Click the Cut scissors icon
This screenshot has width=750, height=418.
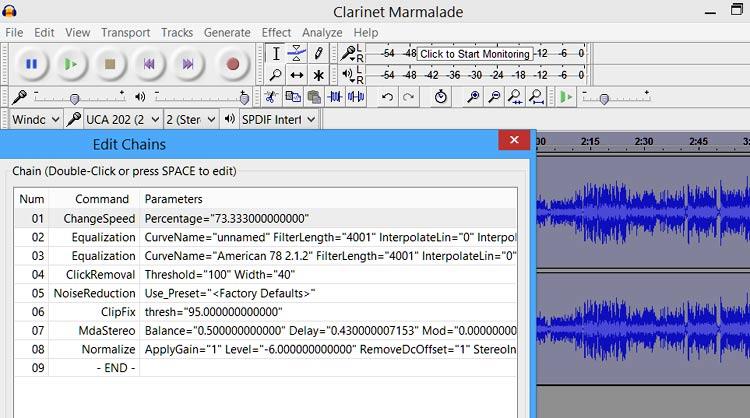[x=270, y=97]
